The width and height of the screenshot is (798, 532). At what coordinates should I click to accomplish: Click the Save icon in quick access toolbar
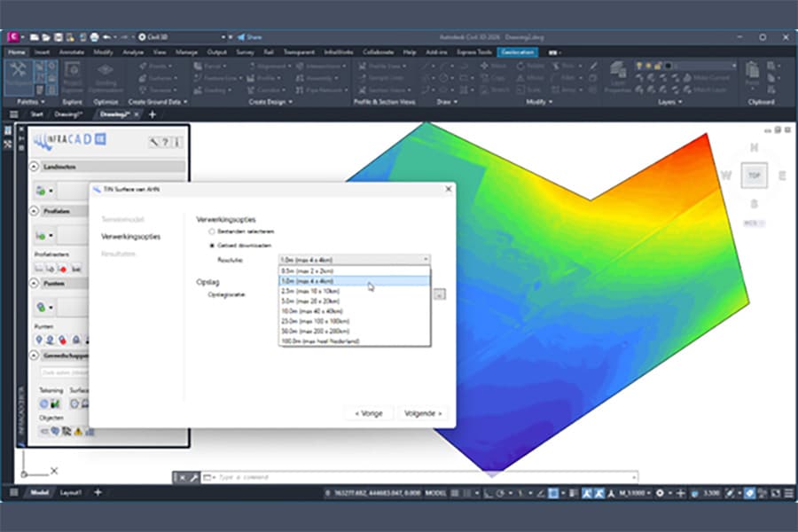pos(58,37)
